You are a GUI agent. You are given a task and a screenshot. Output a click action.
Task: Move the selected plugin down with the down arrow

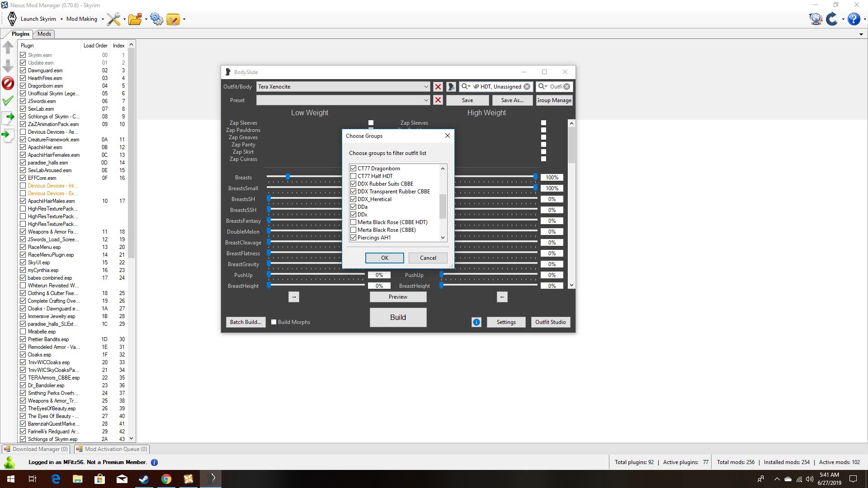click(8, 66)
